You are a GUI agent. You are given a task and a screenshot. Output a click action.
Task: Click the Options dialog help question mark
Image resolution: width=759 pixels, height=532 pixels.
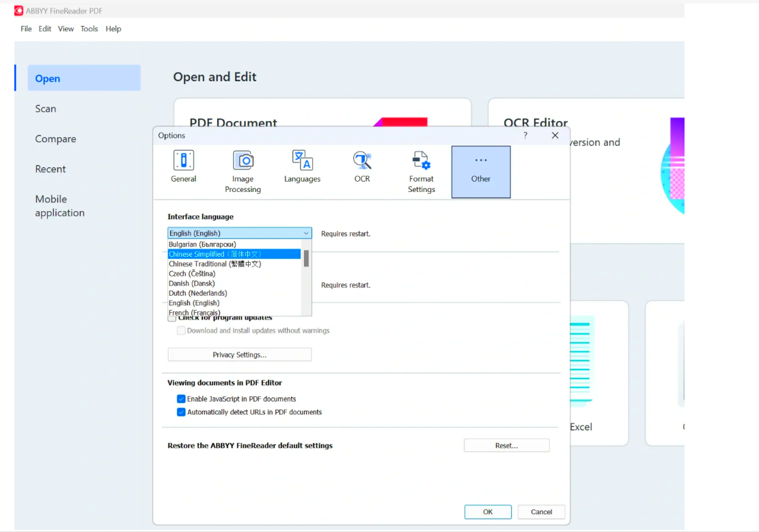click(x=525, y=135)
